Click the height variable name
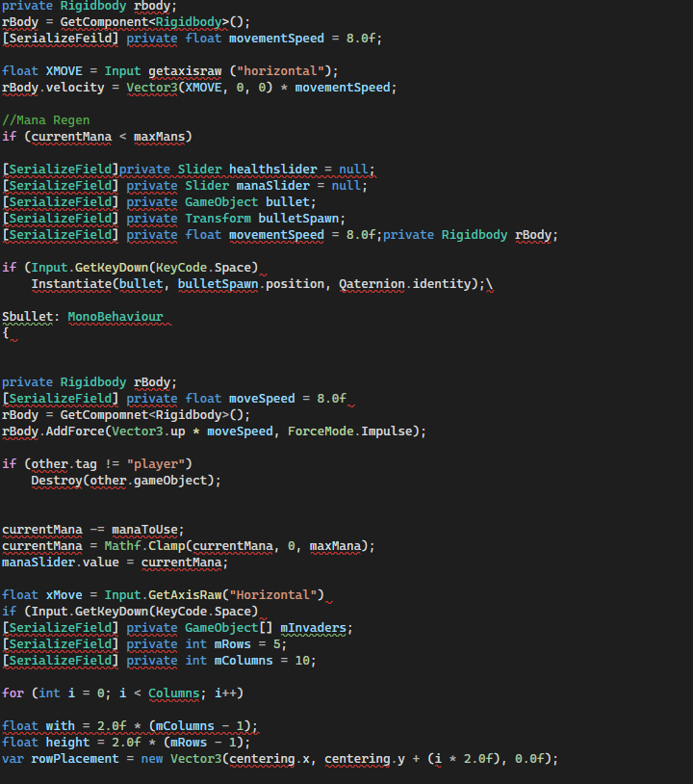 [68, 743]
